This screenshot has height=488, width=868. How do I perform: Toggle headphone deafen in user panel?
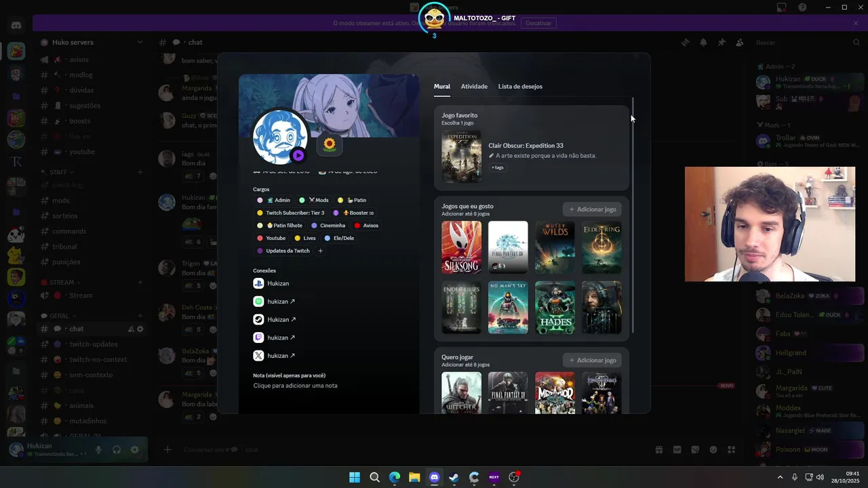pyautogui.click(x=117, y=449)
